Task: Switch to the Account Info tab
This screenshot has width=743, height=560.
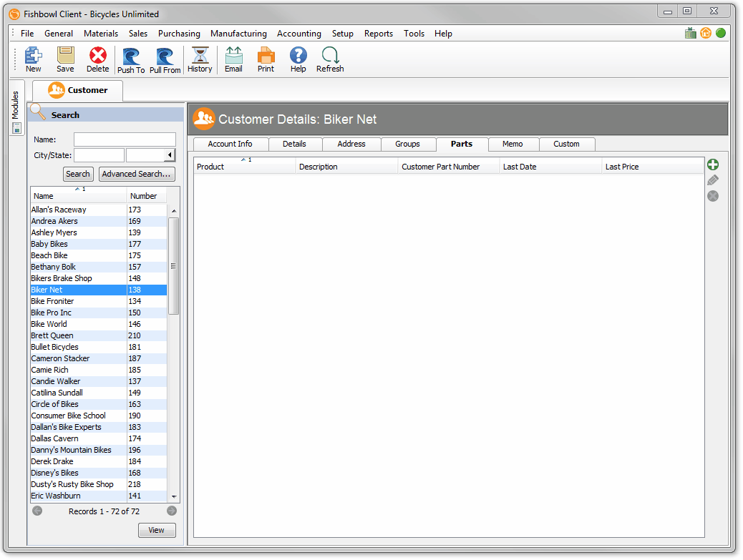Action: [230, 144]
